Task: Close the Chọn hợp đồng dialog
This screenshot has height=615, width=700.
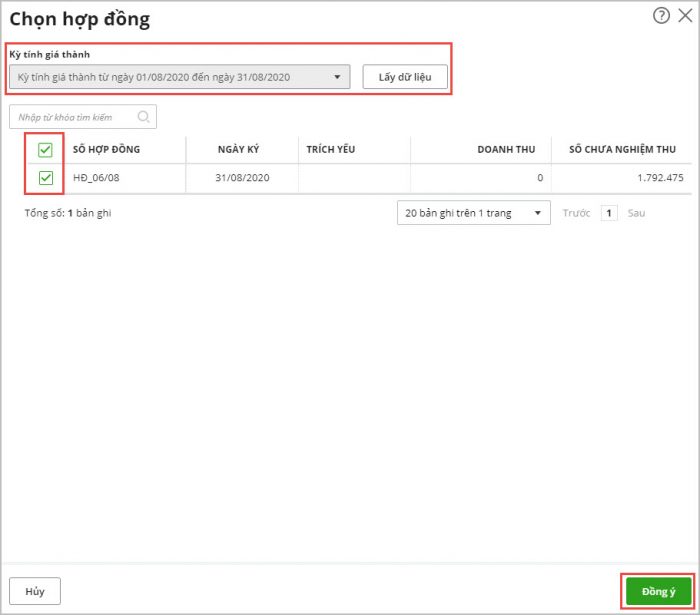Action: 685,16
